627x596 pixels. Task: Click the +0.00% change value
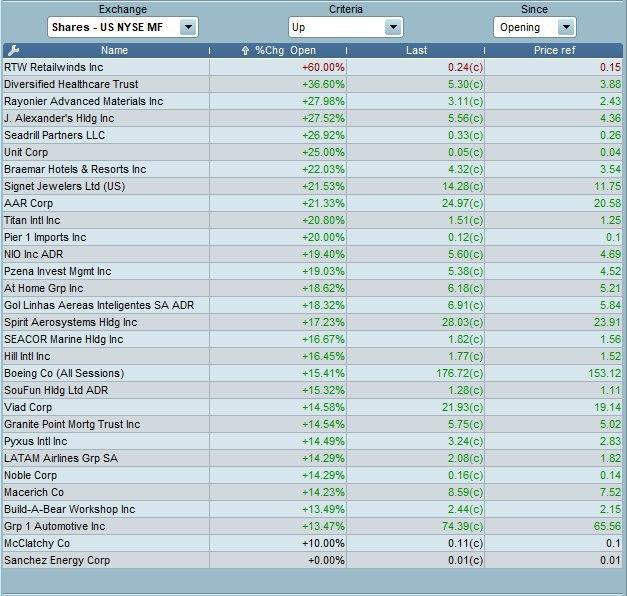tap(326, 560)
